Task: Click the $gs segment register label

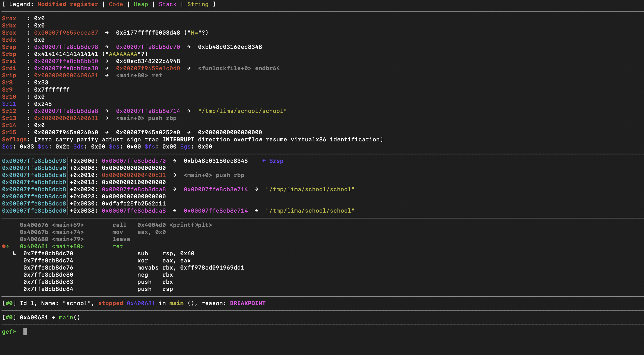Action: [x=185, y=147]
